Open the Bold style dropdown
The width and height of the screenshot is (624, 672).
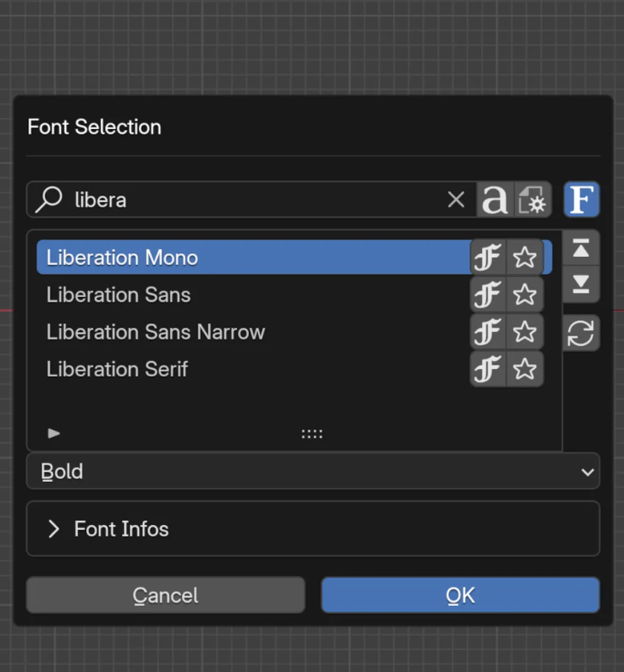pyautogui.click(x=313, y=472)
